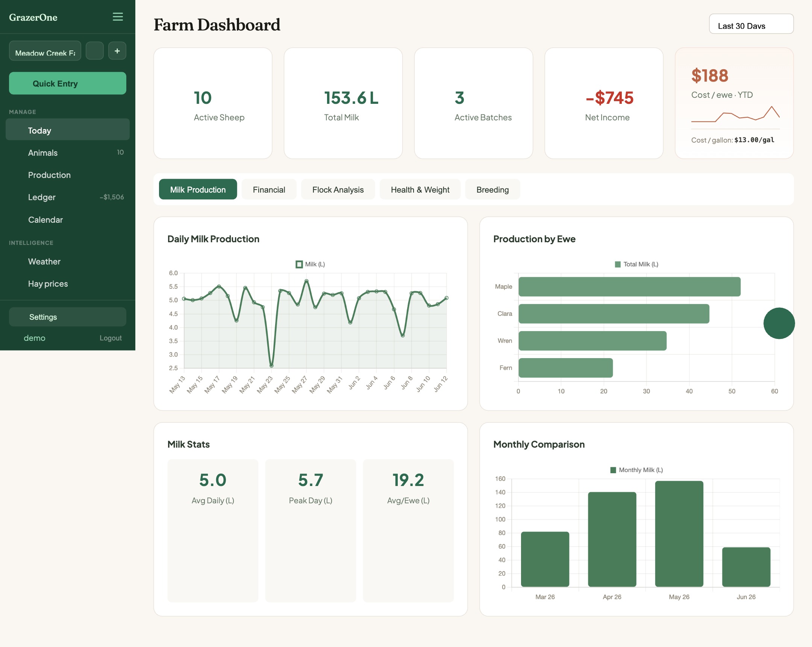Open the Meadow Creek farm selector dropdown
The width and height of the screenshot is (812, 647).
45,51
